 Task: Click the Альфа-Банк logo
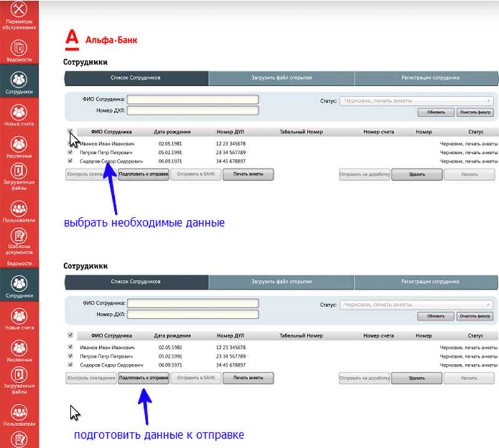[101, 40]
